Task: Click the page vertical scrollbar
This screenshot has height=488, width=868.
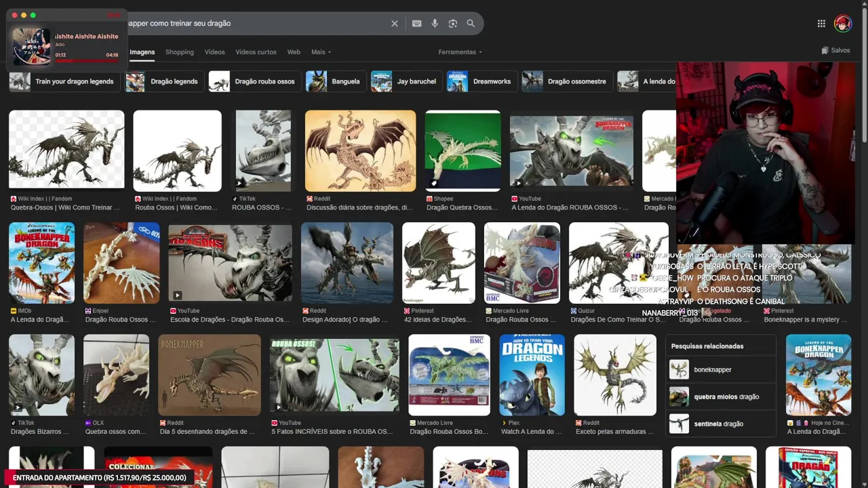Action: coord(864,75)
